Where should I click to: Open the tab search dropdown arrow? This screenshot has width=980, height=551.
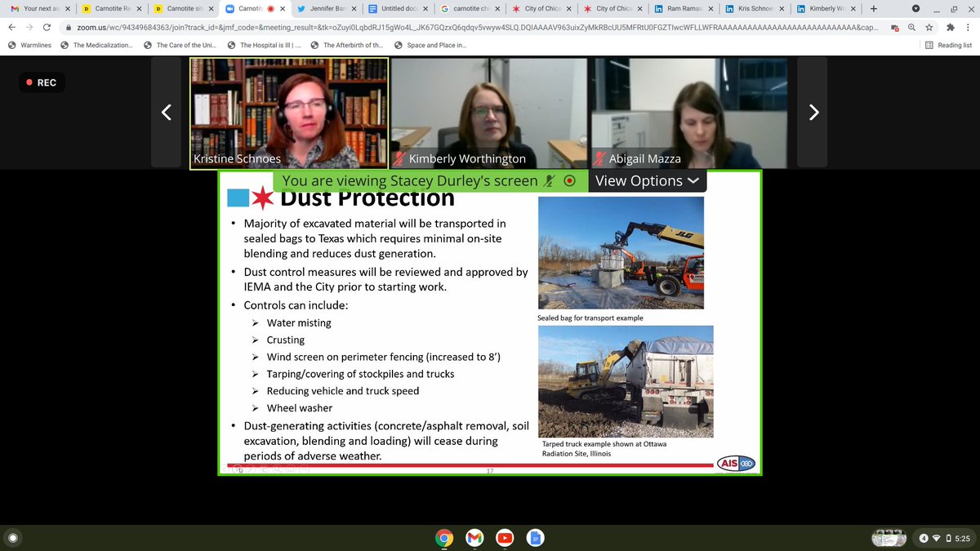point(915,9)
